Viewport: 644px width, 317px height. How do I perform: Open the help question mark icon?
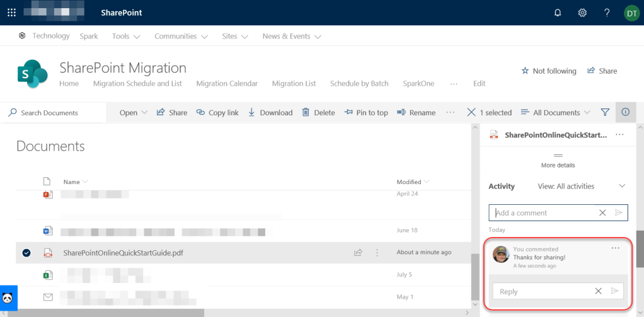click(x=607, y=13)
